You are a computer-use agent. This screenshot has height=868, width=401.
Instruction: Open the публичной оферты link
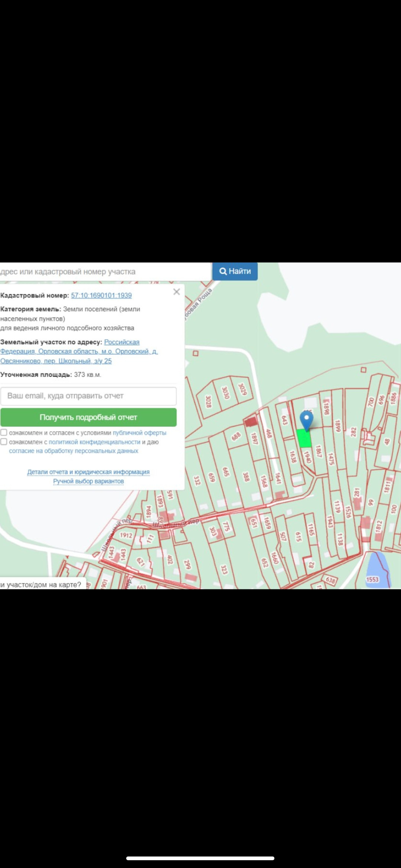[139, 433]
